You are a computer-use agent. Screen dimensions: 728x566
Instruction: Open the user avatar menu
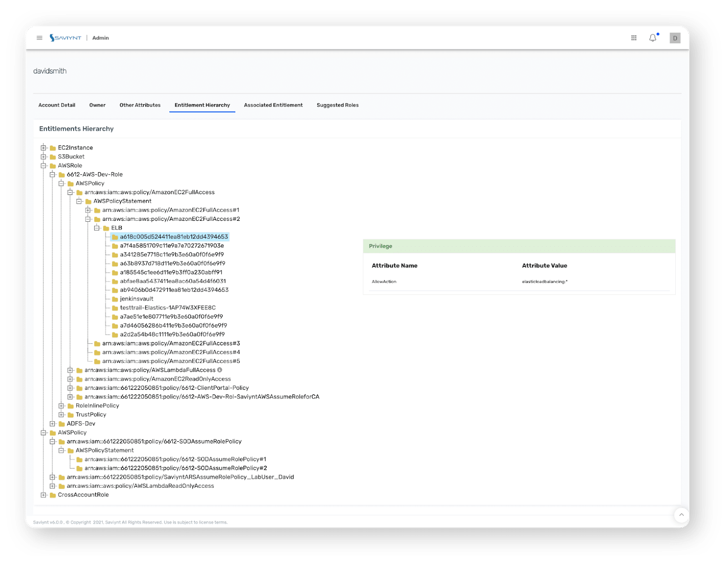[x=674, y=38]
